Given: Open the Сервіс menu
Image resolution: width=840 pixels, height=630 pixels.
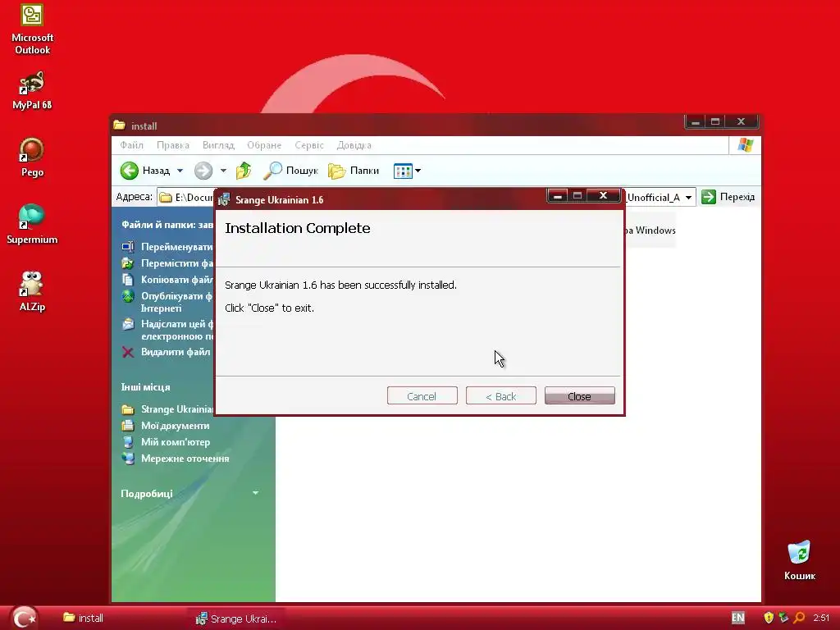Looking at the screenshot, I should point(309,145).
